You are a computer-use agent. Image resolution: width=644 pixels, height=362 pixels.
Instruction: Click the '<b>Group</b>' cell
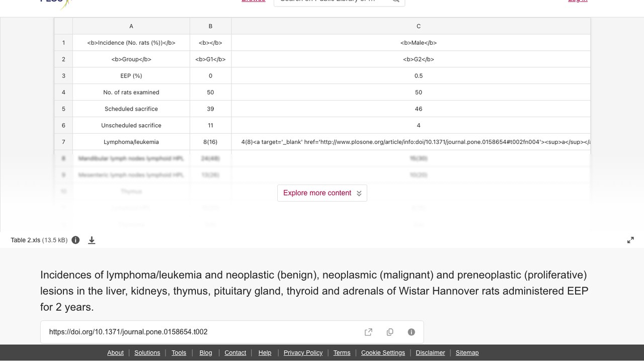[131, 59]
